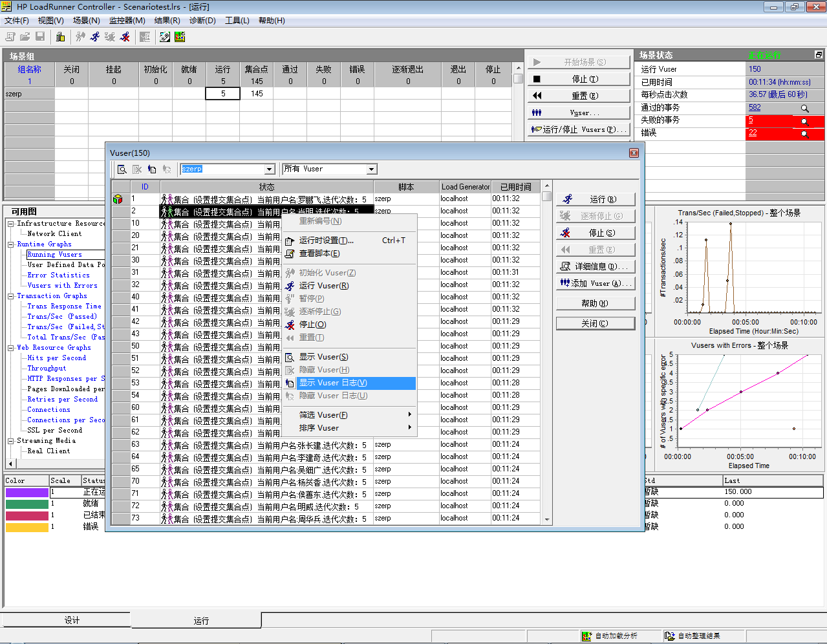
Task: Open the 所有 Vuser filter dropdown
Action: [371, 169]
